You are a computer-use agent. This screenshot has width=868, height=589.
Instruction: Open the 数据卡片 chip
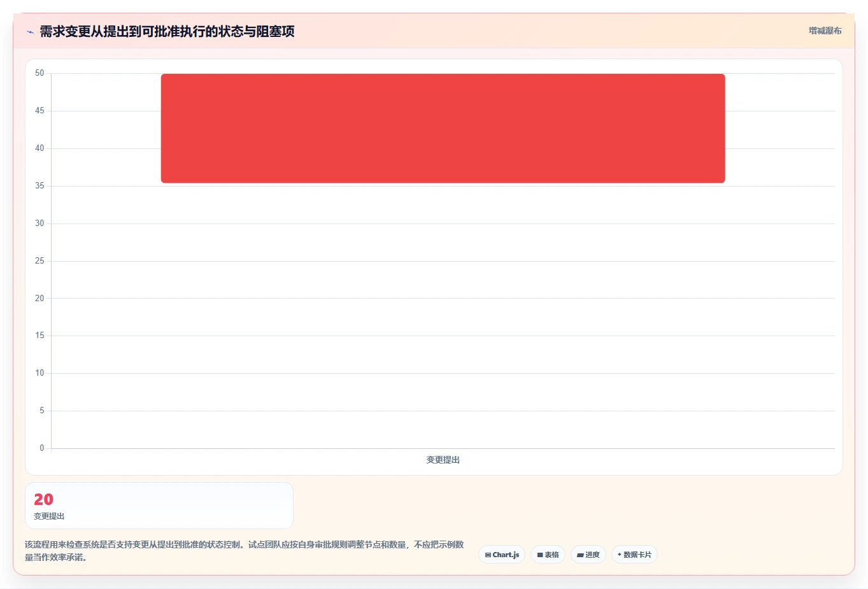tap(634, 555)
